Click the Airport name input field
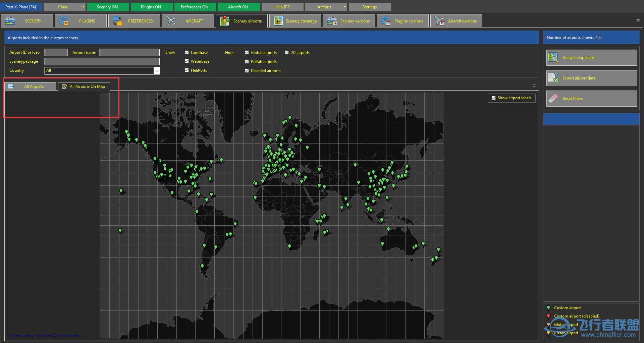The width and height of the screenshot is (644, 343). [129, 53]
